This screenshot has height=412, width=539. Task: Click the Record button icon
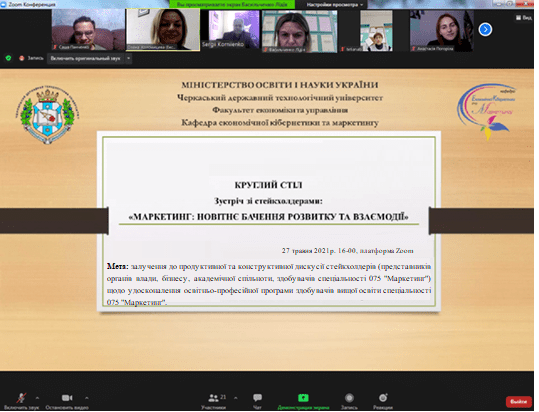tap(349, 398)
